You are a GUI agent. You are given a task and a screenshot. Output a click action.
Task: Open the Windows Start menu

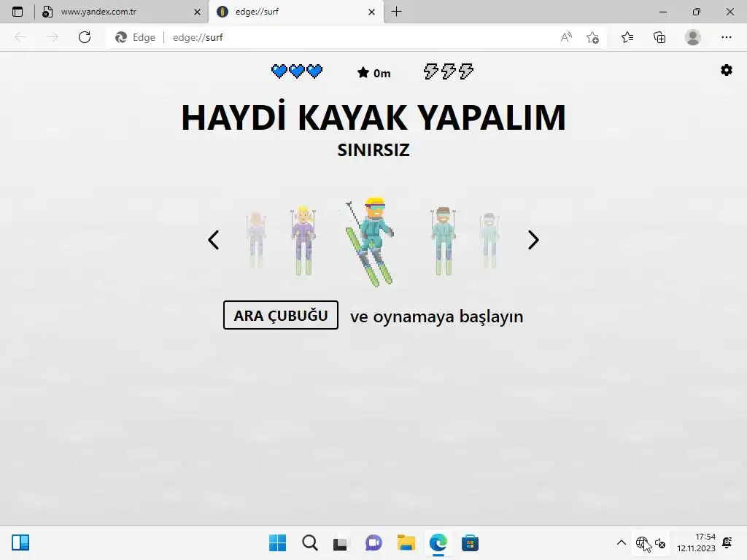(x=277, y=542)
